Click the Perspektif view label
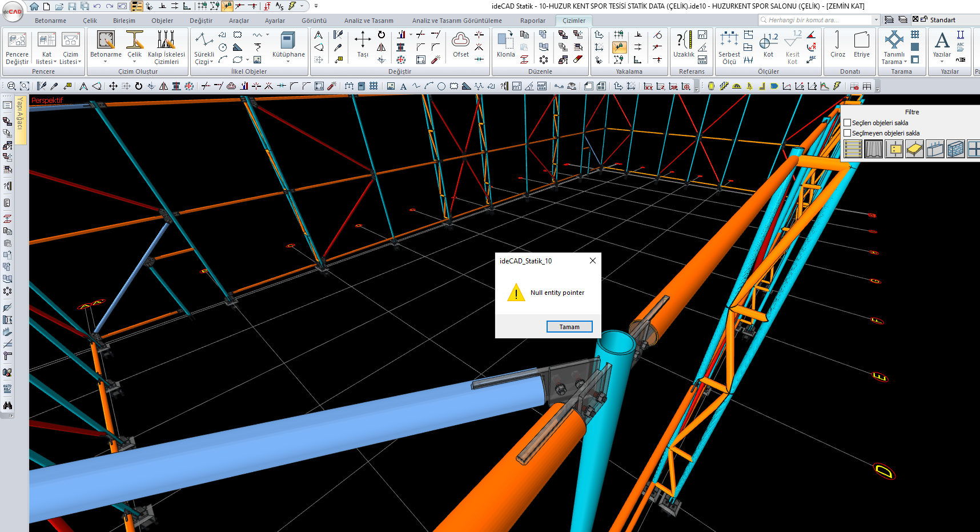This screenshot has height=532, width=980. (x=47, y=100)
